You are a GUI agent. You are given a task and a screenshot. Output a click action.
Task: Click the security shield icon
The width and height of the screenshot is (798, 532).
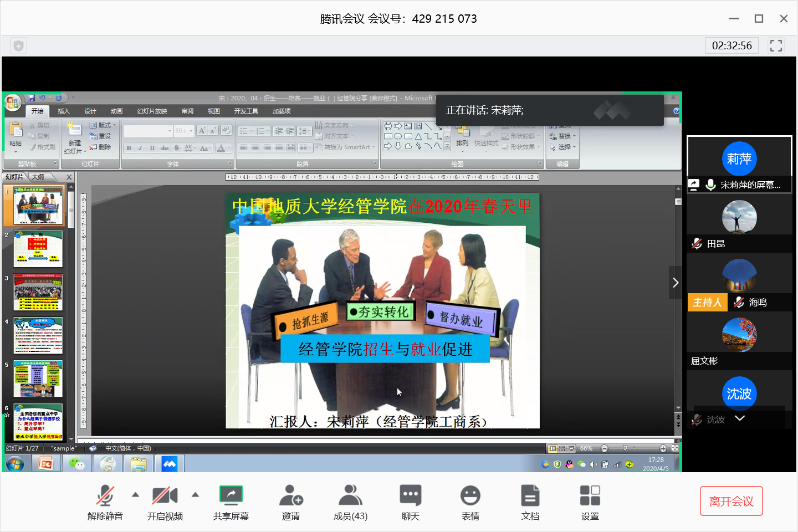(x=18, y=46)
